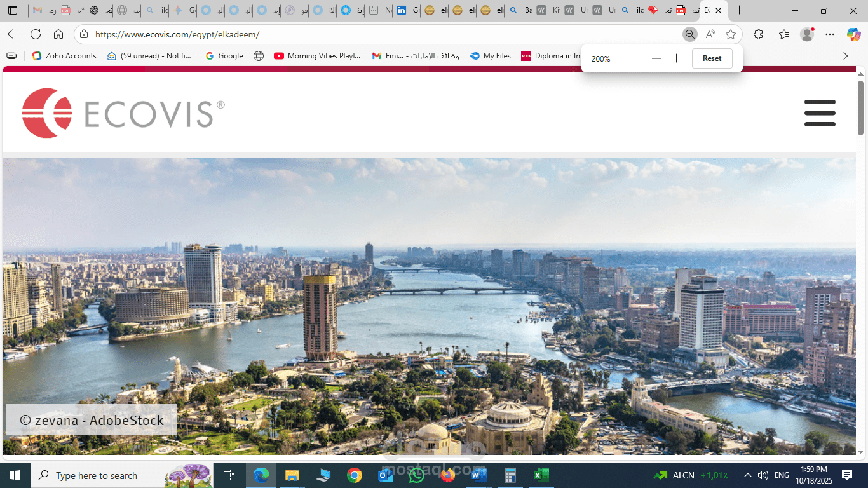Open Task View on the taskbar
868x488 pixels.
pos(229,475)
